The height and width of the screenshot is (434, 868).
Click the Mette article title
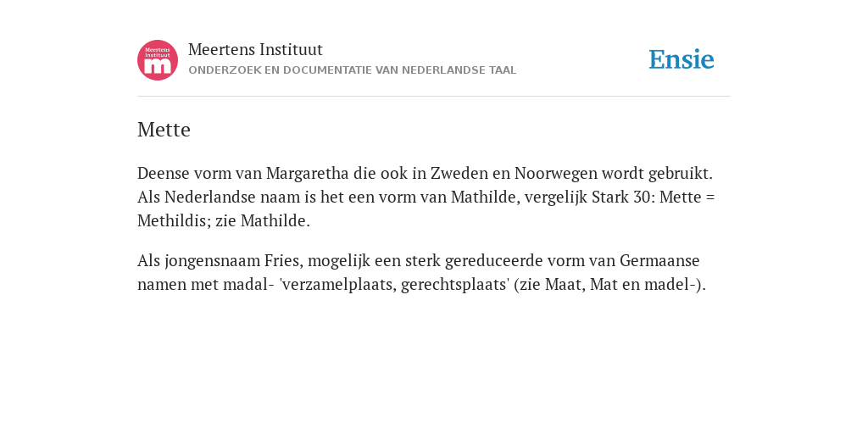click(164, 130)
